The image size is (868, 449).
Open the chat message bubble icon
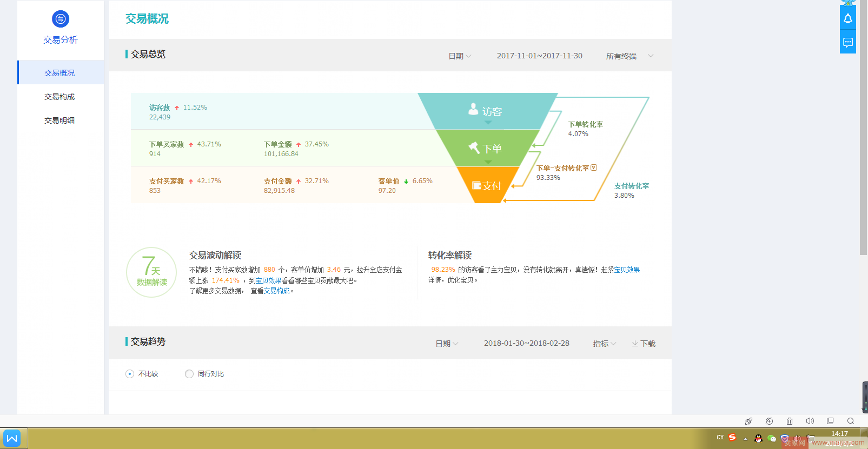click(848, 42)
